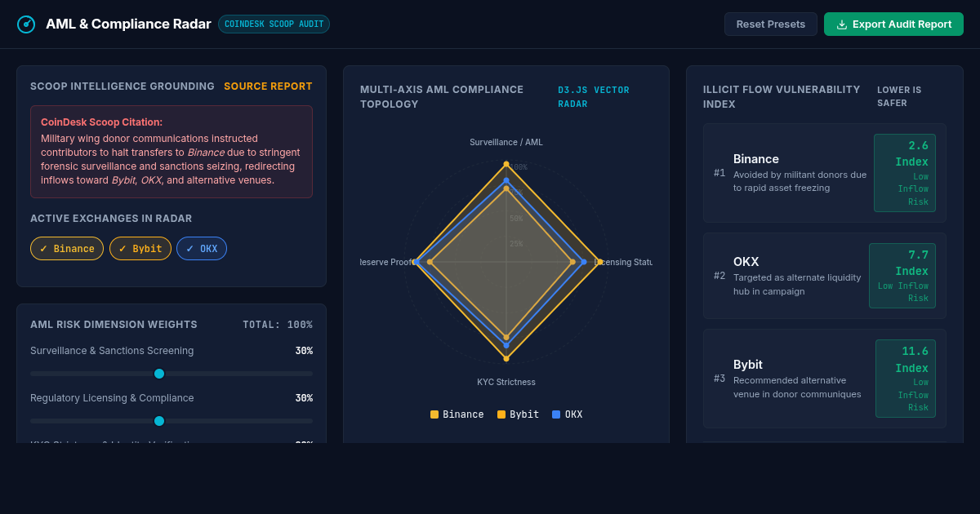Click the Bybit orange legend swatch
Screen dimensions: 980x514
pyautogui.click(x=501, y=414)
